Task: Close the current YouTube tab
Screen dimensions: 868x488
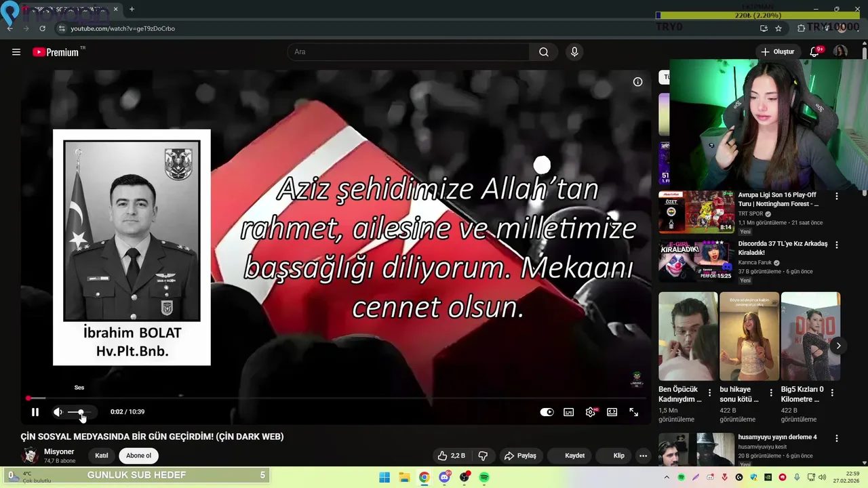Action: coord(115,9)
